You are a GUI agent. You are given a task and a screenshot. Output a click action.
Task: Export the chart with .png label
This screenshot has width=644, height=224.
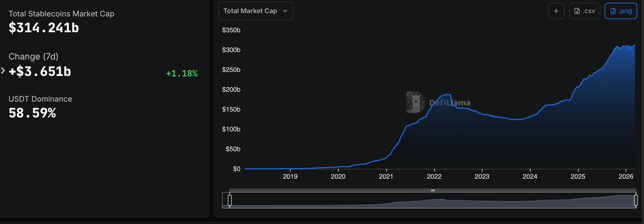coord(625,11)
